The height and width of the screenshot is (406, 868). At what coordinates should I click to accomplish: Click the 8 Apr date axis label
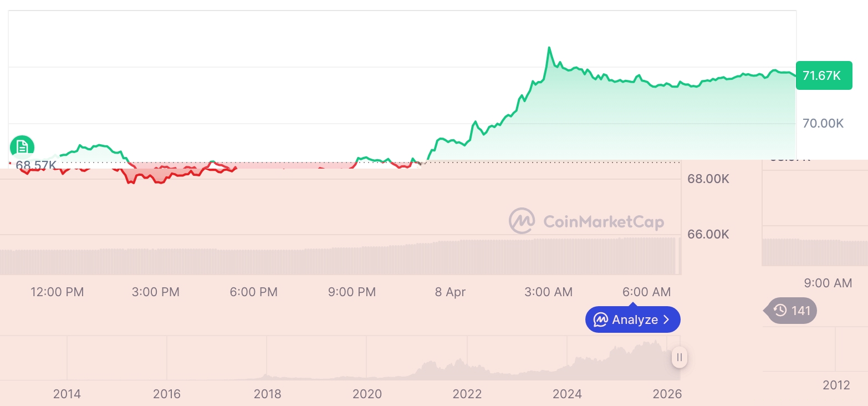point(450,292)
